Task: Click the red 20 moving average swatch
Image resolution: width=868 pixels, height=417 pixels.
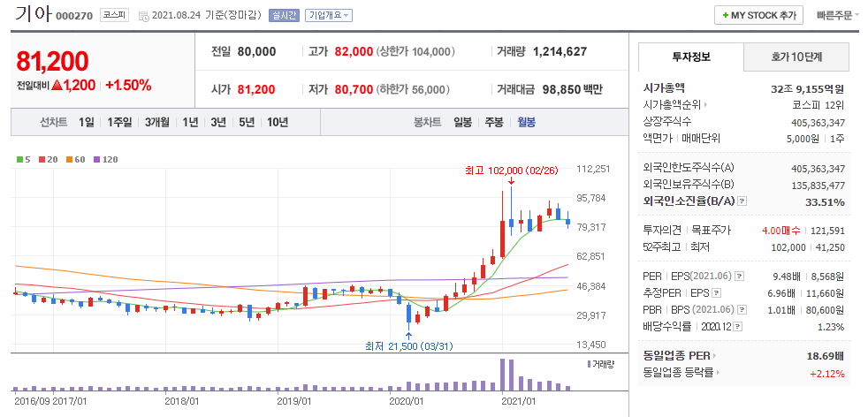Action: pyautogui.click(x=42, y=159)
